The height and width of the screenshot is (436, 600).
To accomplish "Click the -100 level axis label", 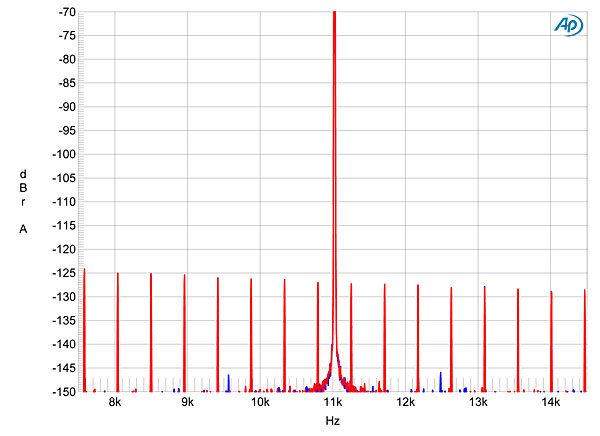I will click(x=64, y=154).
